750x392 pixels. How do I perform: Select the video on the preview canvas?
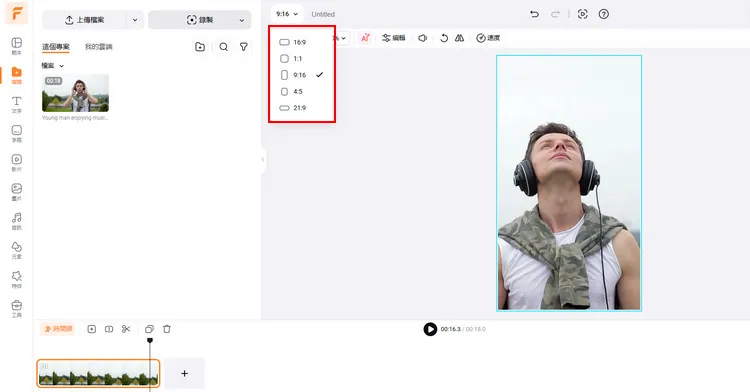tap(569, 183)
